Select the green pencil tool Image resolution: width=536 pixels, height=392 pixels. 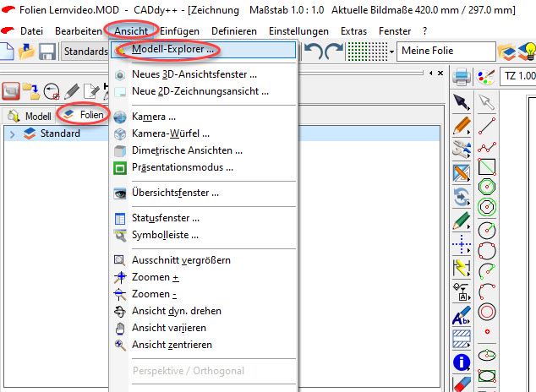462,221
